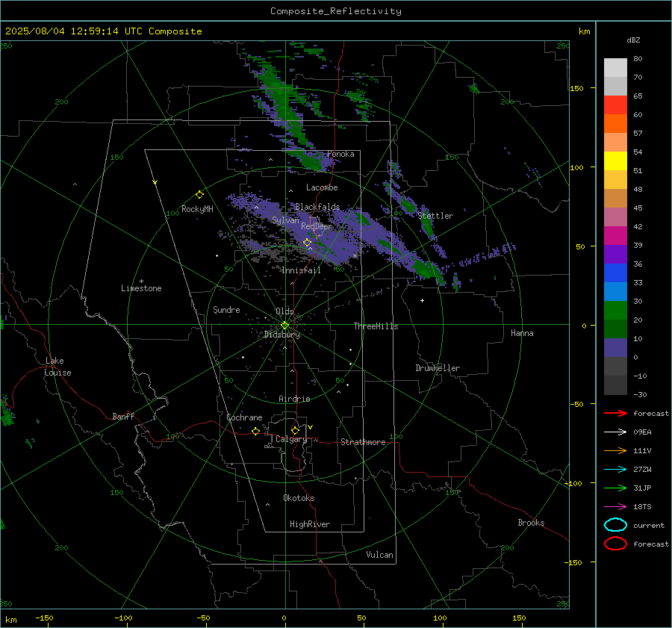Viewport: 672px width, 628px height.
Task: Click the 20 dBZ green color swatch
Action: (x=615, y=310)
